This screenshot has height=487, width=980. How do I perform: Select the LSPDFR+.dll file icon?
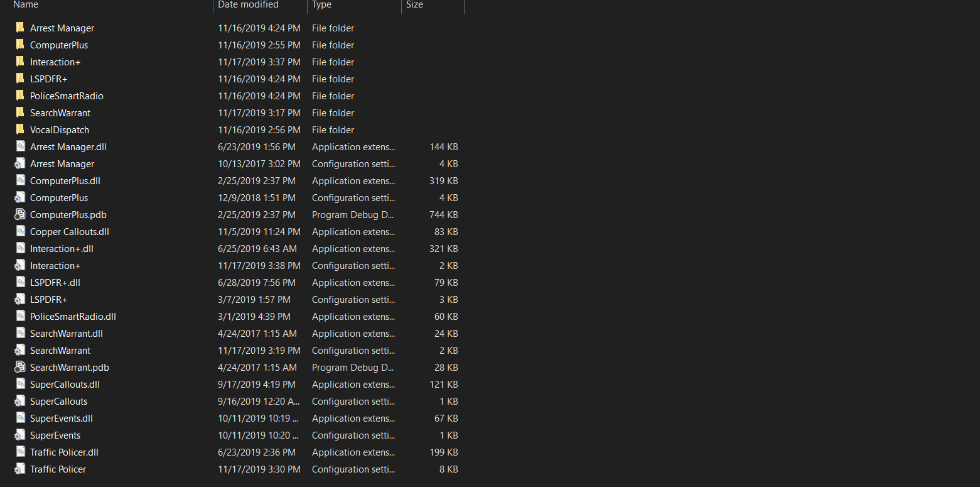[x=20, y=282]
